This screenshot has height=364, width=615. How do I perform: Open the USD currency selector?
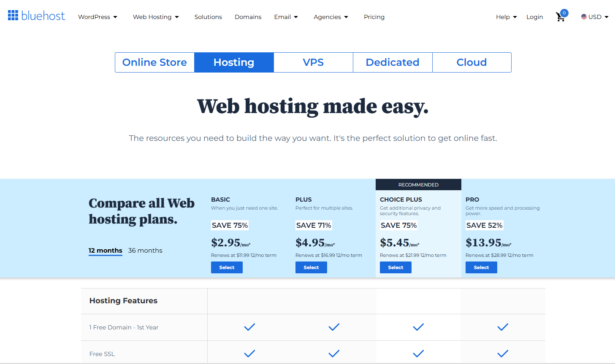[x=595, y=17]
